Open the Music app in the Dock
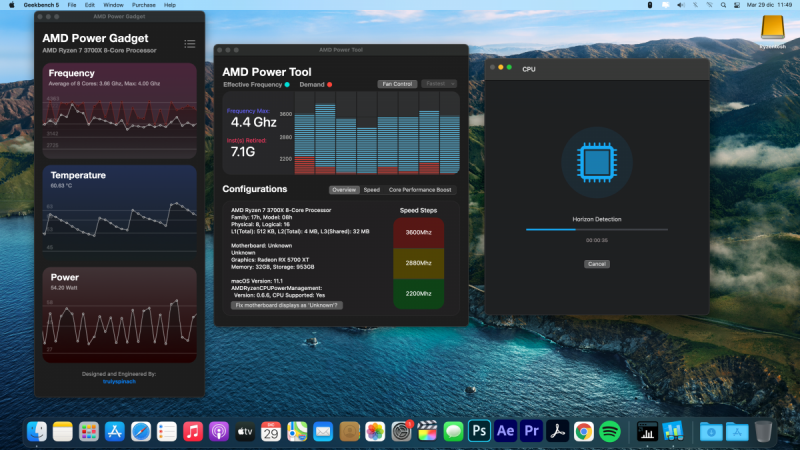 coord(193,432)
